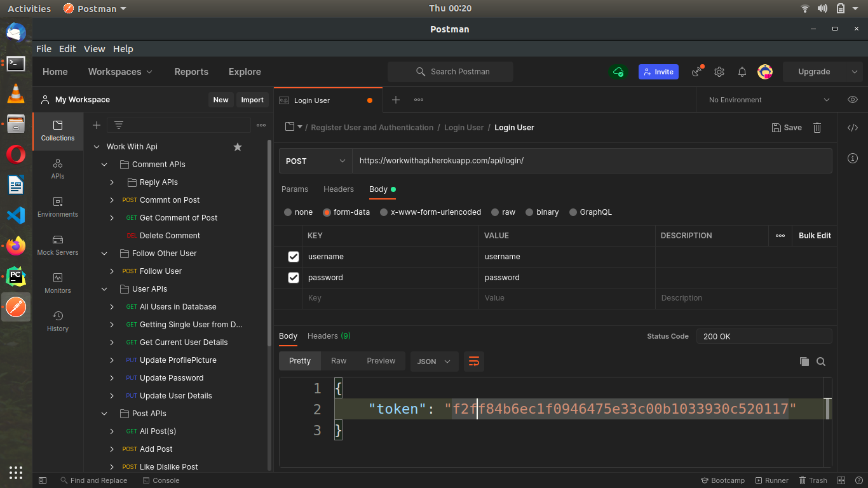The image size is (868, 488).
Task: Click the collections filter icon
Action: click(119, 125)
